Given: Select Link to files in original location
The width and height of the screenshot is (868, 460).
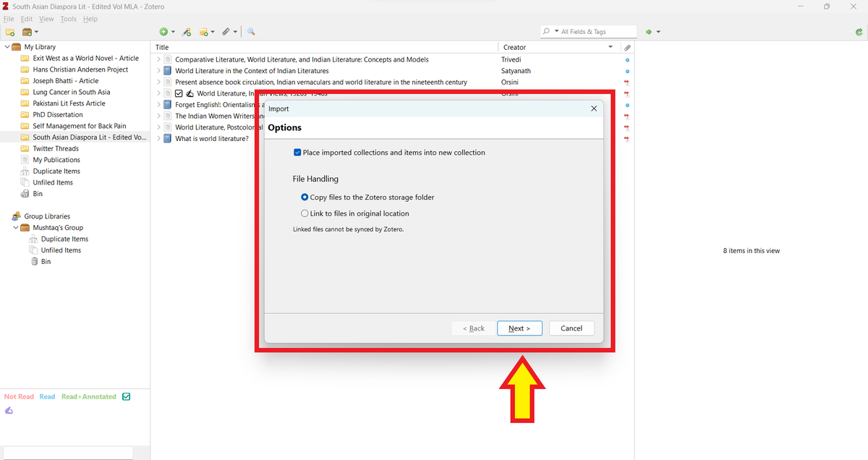Looking at the screenshot, I should click(x=305, y=213).
